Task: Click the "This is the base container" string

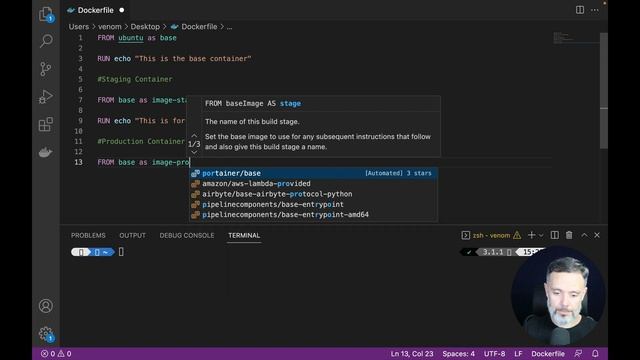Action: tap(193, 59)
